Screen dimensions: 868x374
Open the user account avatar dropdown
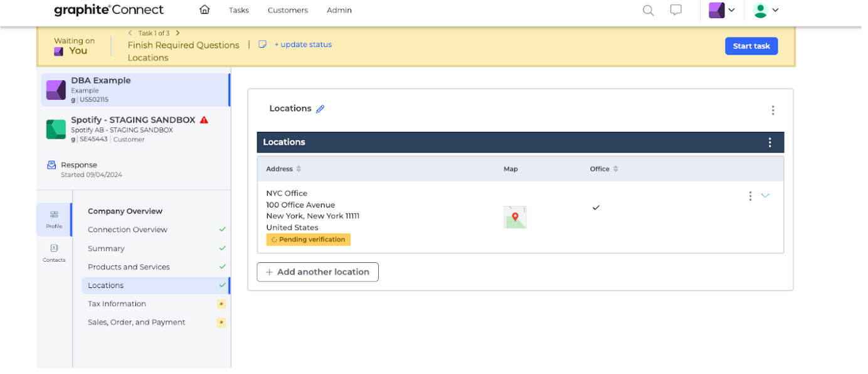click(766, 10)
